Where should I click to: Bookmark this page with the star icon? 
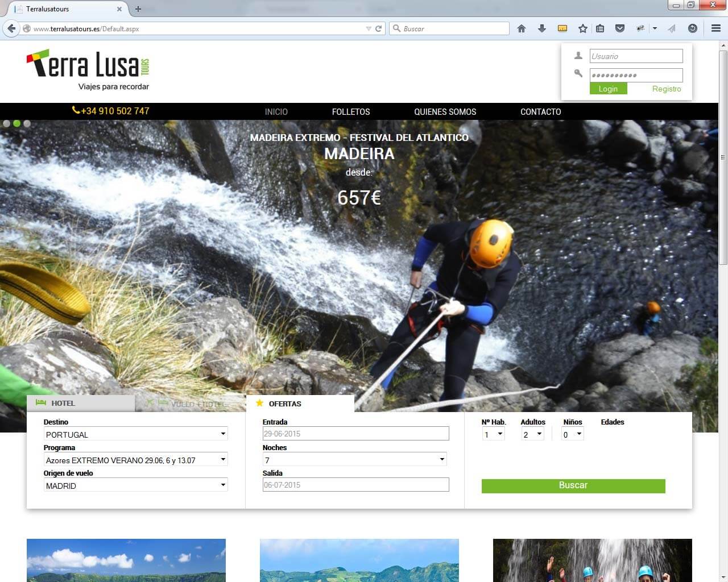click(583, 28)
